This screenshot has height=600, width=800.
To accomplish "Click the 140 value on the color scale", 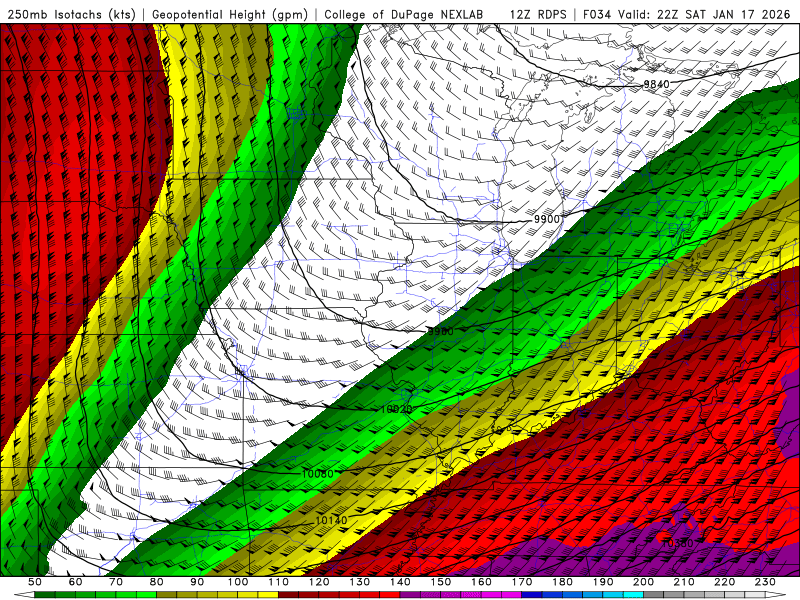I will coord(401,582).
